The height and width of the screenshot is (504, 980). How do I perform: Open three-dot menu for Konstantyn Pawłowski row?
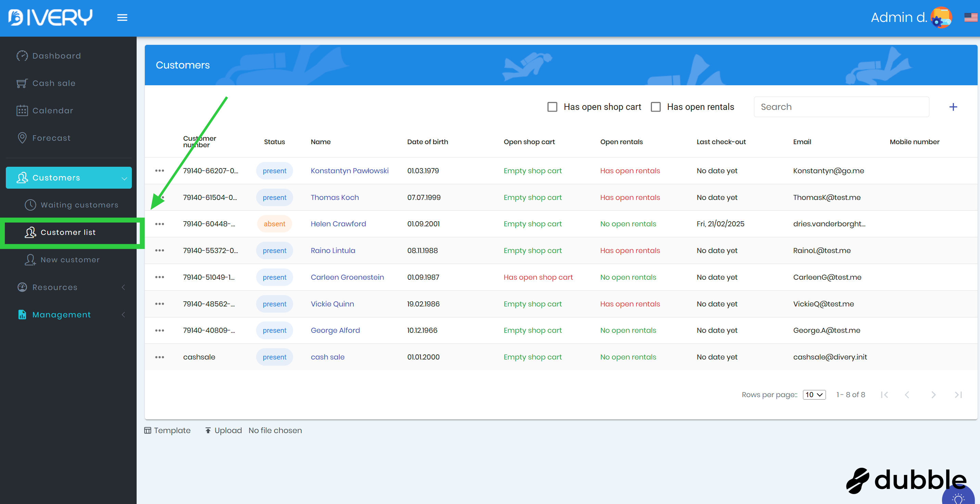click(x=160, y=171)
